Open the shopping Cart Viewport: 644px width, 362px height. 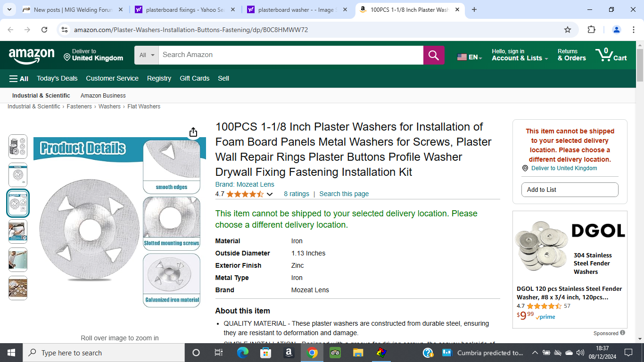(611, 55)
